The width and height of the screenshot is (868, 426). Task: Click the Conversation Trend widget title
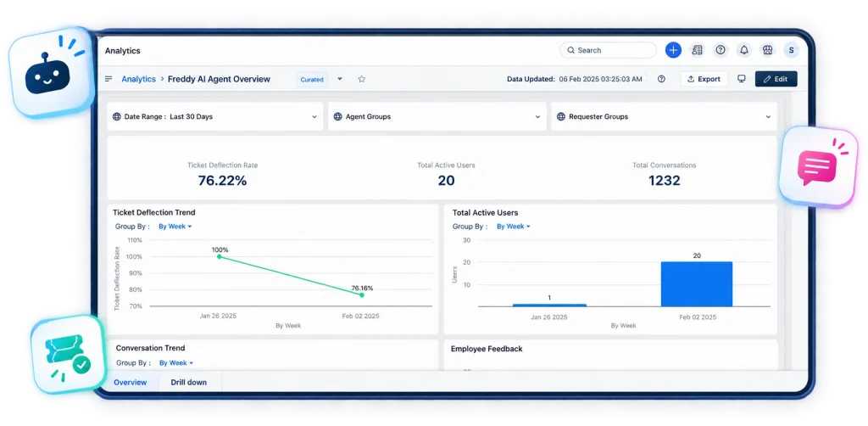pos(151,348)
